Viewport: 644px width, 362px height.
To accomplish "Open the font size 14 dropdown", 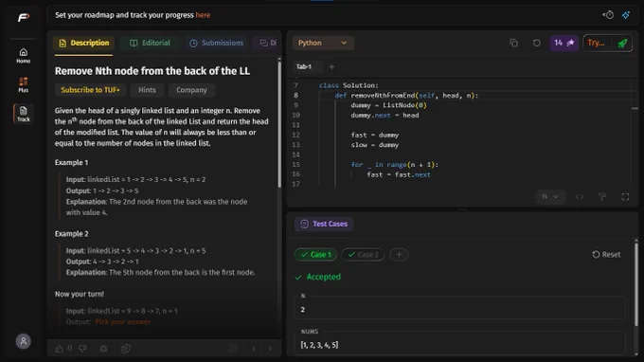I will coord(550,197).
